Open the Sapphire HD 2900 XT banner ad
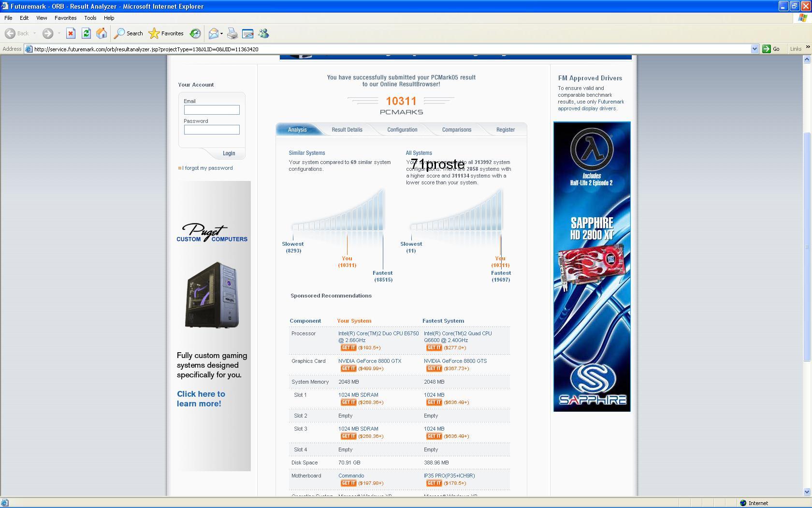Image resolution: width=812 pixels, height=508 pixels. coord(592,267)
